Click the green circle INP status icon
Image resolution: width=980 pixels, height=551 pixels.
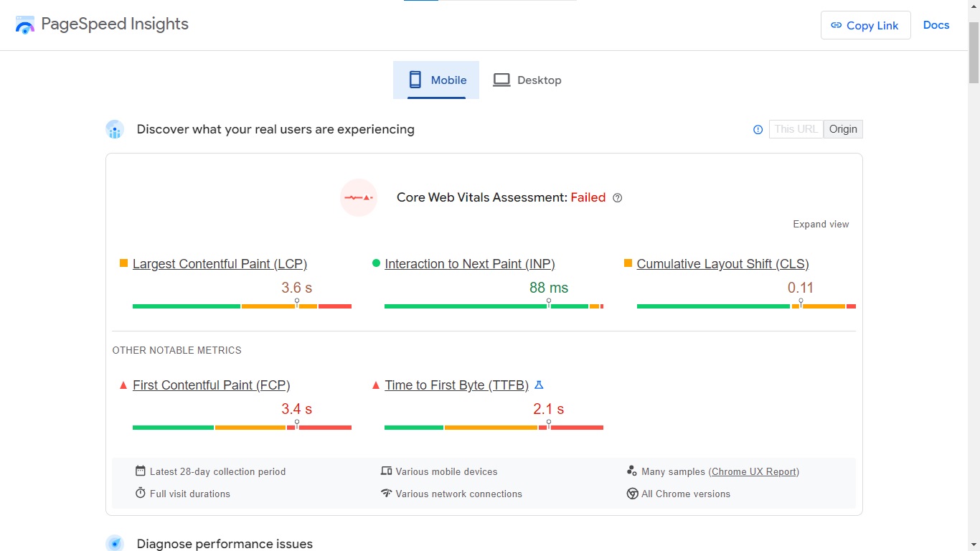pos(376,263)
